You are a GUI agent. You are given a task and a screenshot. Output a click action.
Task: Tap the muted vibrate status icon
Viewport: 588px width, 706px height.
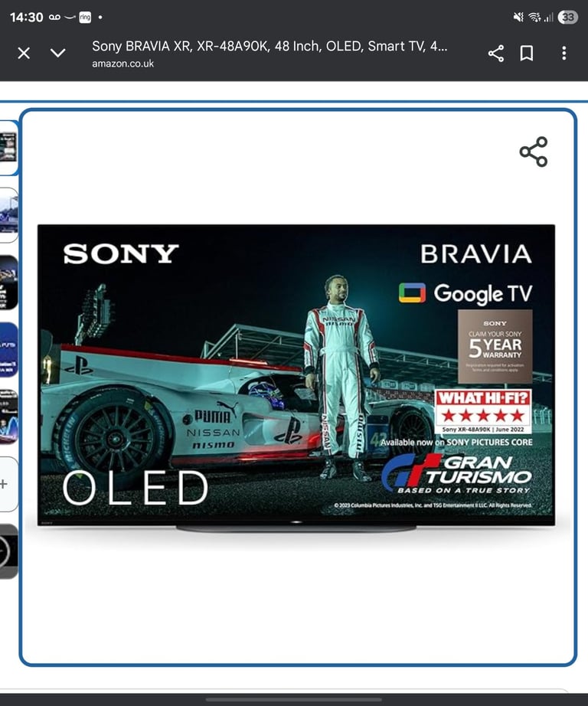(x=518, y=17)
